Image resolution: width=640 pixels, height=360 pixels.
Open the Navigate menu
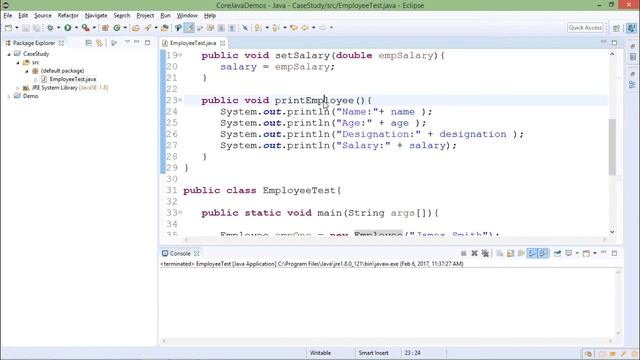(x=96, y=16)
